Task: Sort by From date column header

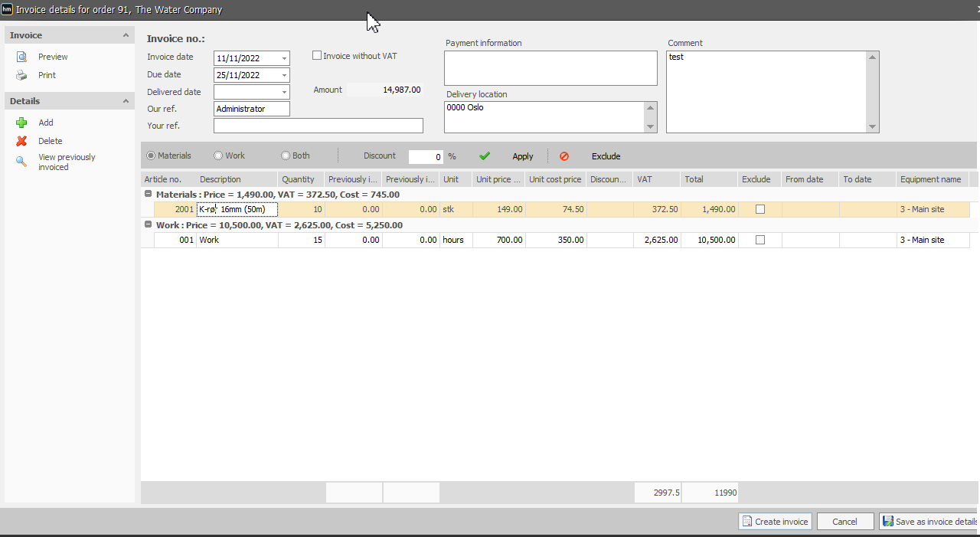Action: 810,179
